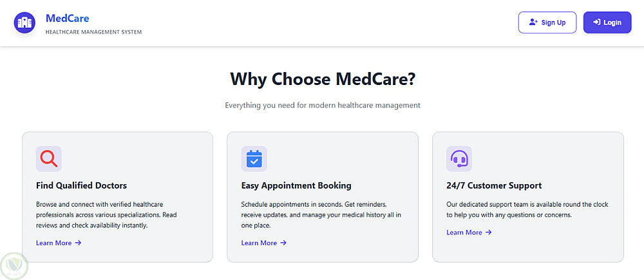Select the Easy Appointment Booking heading

coord(296,185)
